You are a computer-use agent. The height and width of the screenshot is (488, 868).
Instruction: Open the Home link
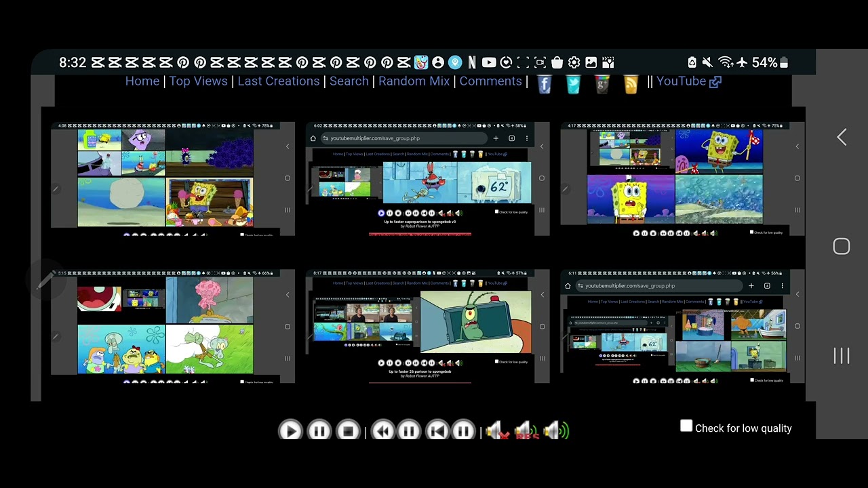click(142, 81)
